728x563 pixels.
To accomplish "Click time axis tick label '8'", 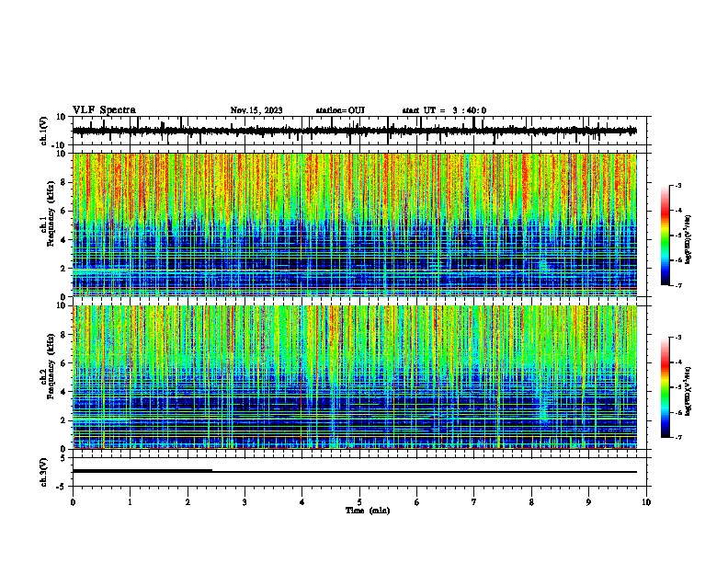I will click(531, 502).
